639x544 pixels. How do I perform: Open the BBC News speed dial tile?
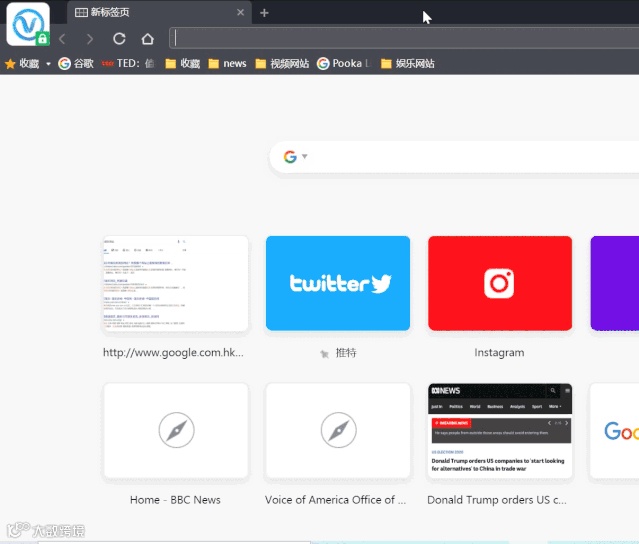tap(176, 431)
